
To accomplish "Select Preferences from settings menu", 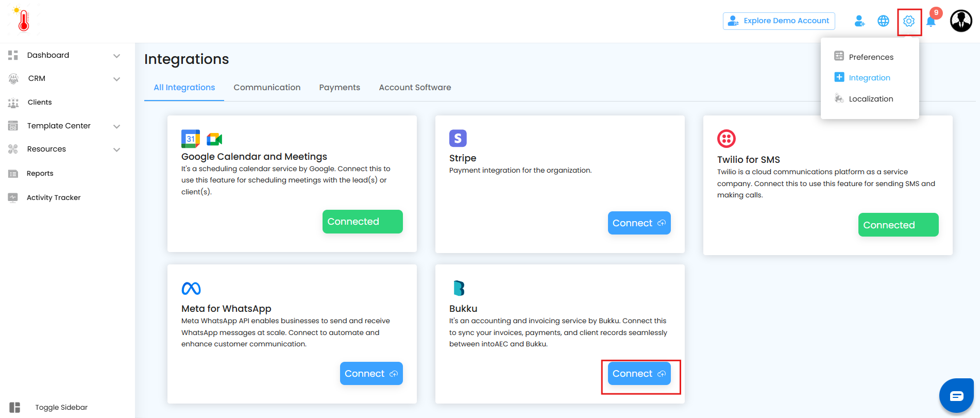I will coord(871,57).
